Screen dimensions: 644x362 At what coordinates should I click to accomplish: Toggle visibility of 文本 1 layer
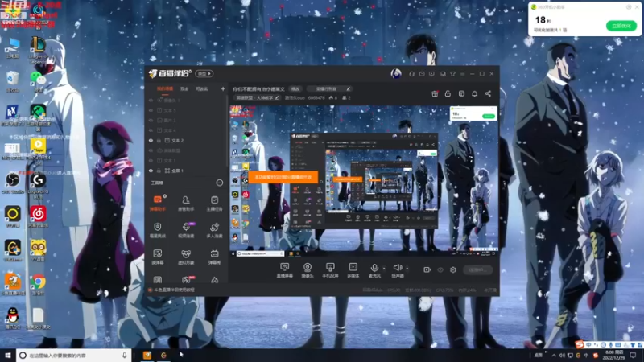(151, 160)
